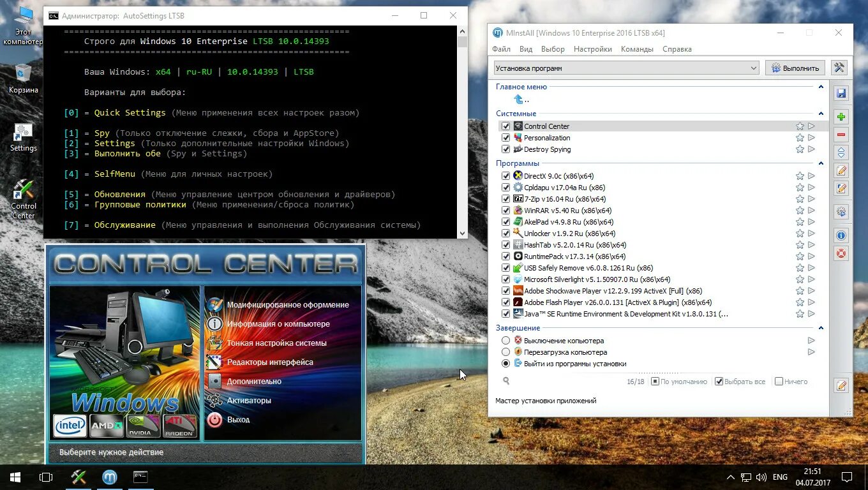Collapse Главное меню section
Viewport: 868px width, 490px height.
(x=821, y=87)
